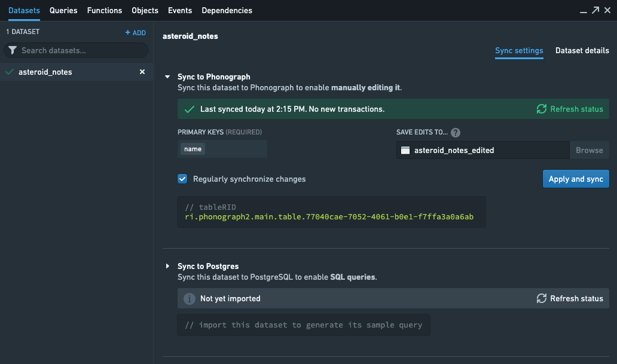Click the info icon beside Not yet imported
This screenshot has height=364, width=617.
pyautogui.click(x=190, y=299)
